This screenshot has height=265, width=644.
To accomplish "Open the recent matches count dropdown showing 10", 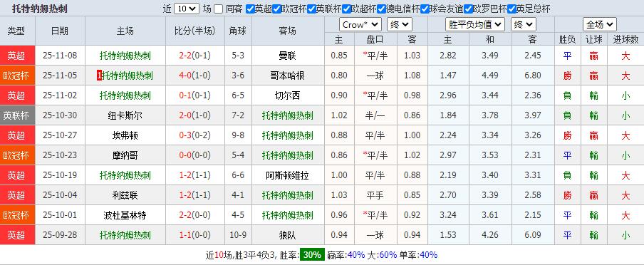I will tap(187, 9).
